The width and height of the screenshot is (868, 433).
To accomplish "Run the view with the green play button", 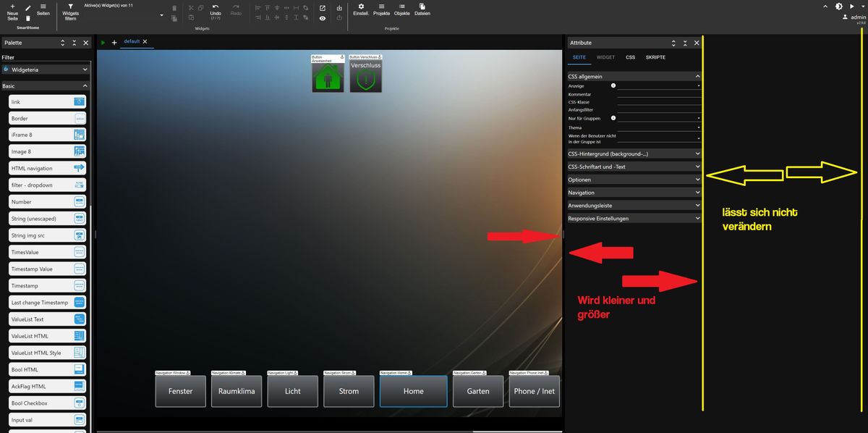I will pos(103,42).
